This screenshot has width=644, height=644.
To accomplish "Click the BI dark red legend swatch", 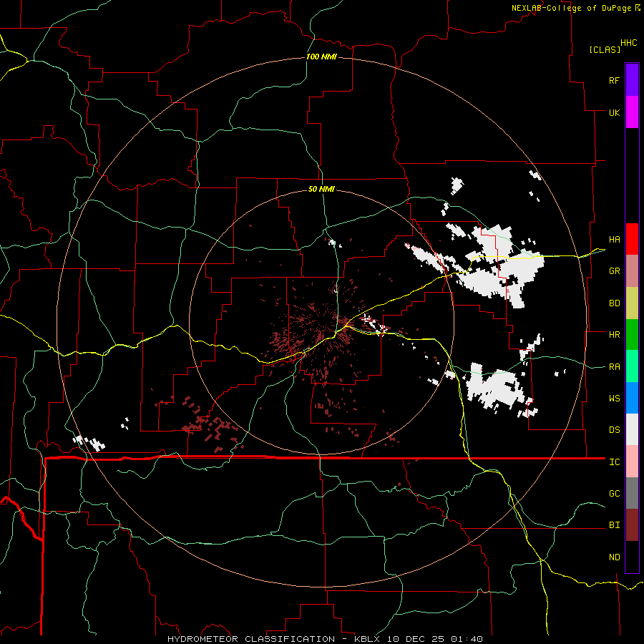I will coord(632,525).
